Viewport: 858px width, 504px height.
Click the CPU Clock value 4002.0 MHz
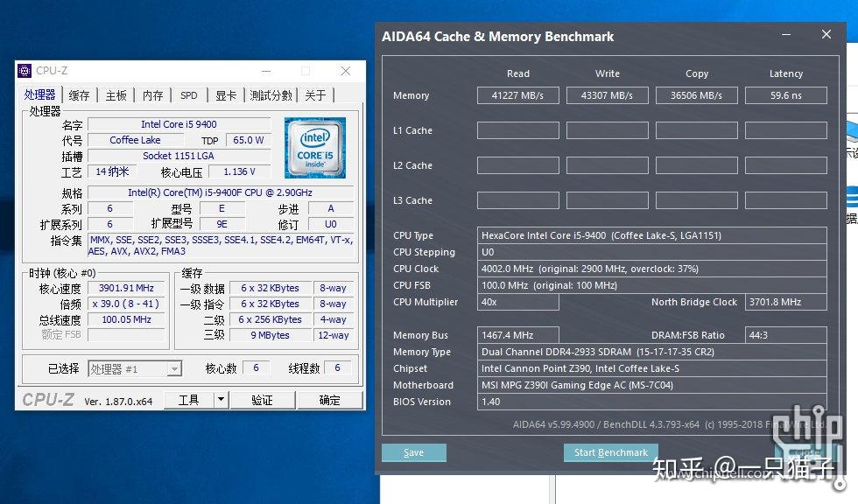coord(651,269)
